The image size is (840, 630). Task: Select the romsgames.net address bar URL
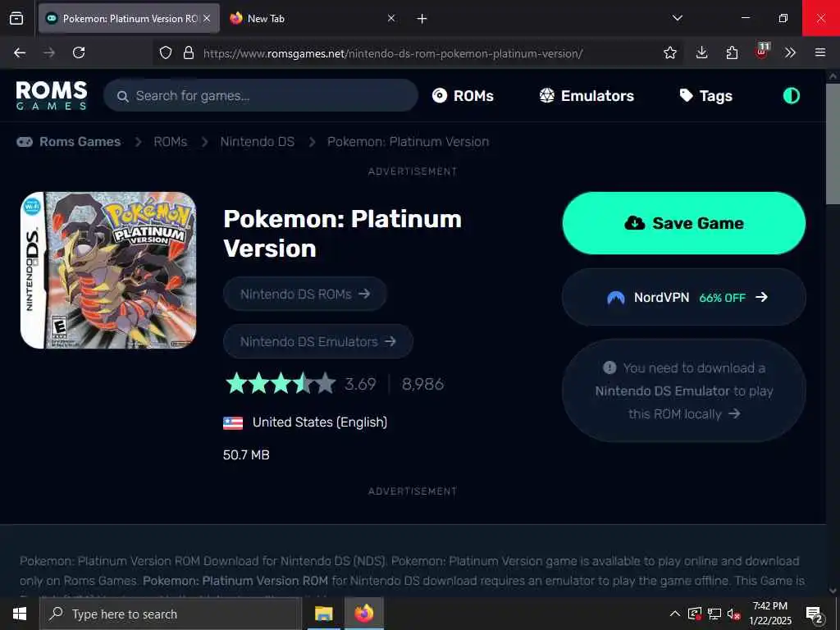coord(393,53)
